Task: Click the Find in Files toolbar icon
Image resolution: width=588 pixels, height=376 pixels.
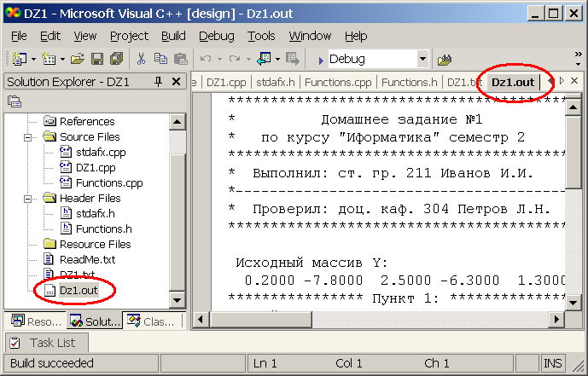Action: point(444,60)
